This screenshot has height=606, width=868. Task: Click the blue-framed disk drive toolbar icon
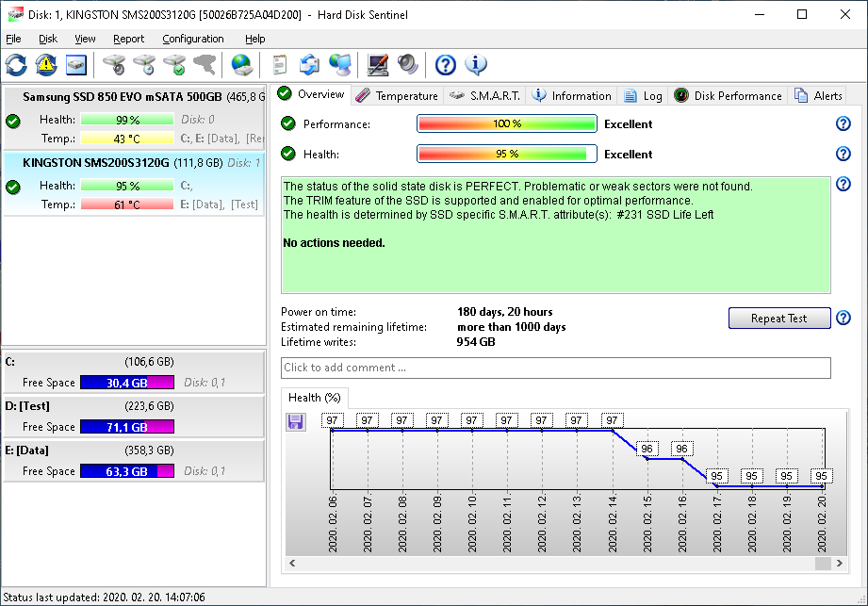click(75, 65)
